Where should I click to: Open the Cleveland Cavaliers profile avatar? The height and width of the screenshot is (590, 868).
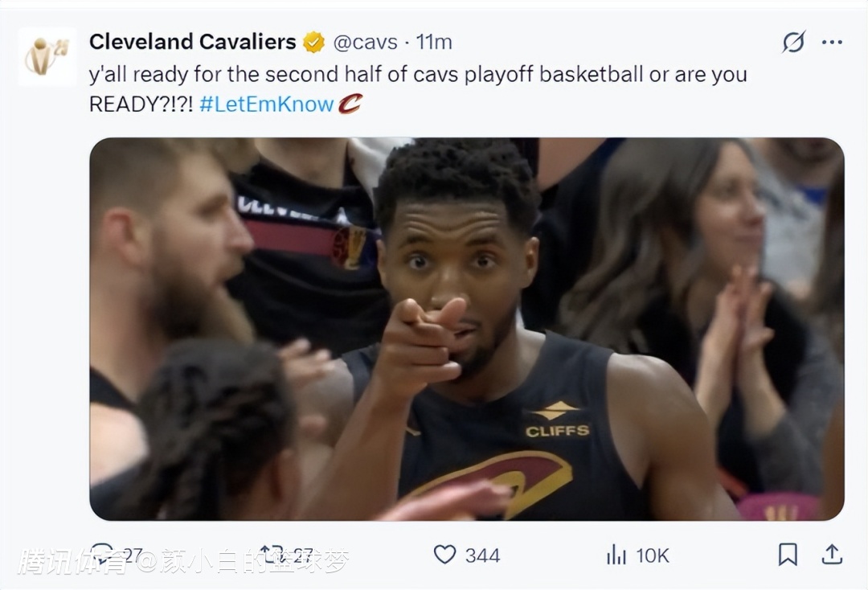(x=47, y=56)
